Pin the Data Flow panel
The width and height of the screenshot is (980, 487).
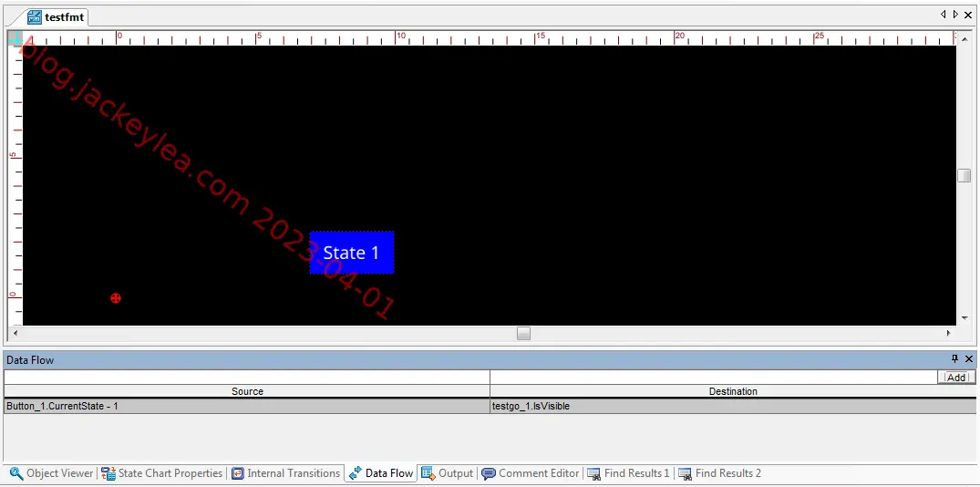(x=954, y=358)
